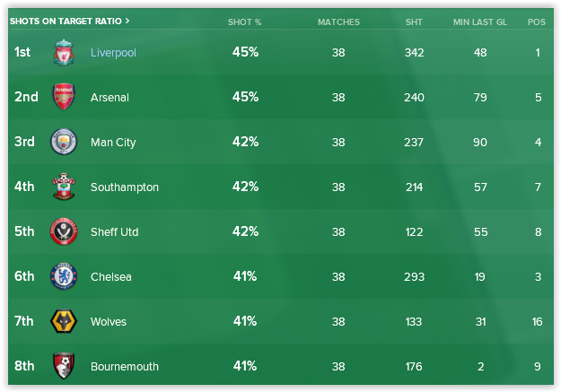Viewport: 561px width, 392px height.
Task: Click the Arsenal club crest icon
Action: click(x=64, y=97)
